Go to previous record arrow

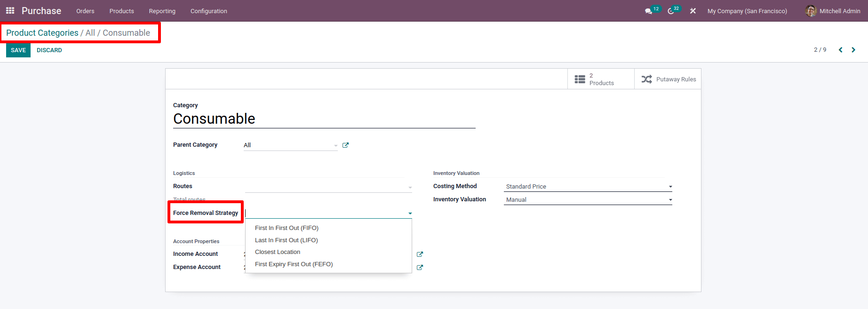point(840,50)
